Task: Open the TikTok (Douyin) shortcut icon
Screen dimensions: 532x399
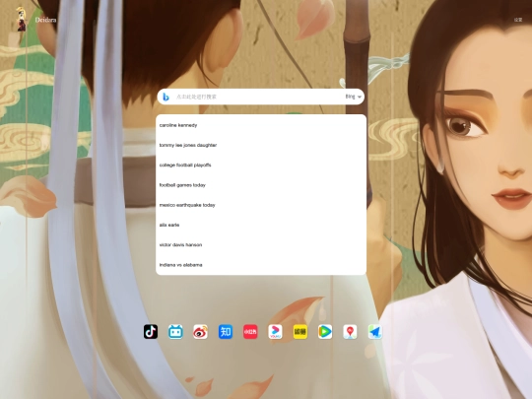Action: (x=151, y=332)
